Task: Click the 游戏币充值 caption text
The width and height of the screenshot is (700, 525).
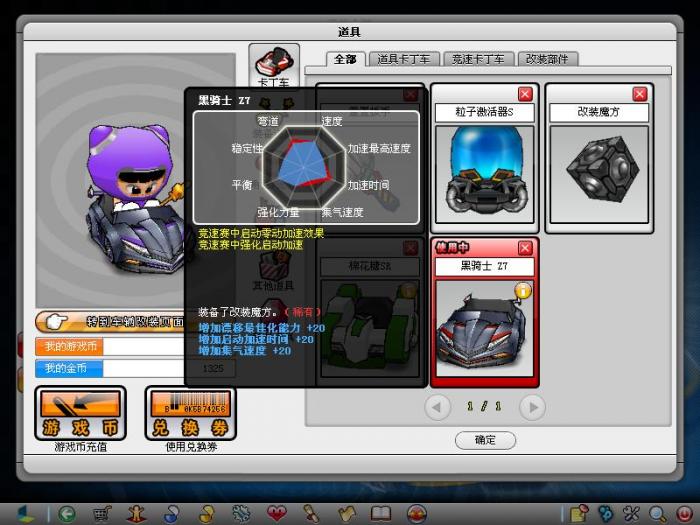Action: coord(80,447)
